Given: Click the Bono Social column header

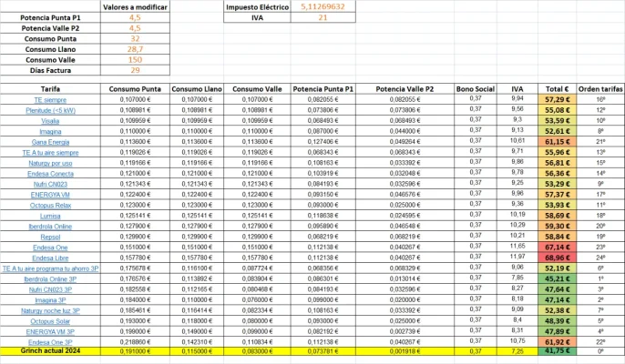Looking at the screenshot, I should [476, 89].
